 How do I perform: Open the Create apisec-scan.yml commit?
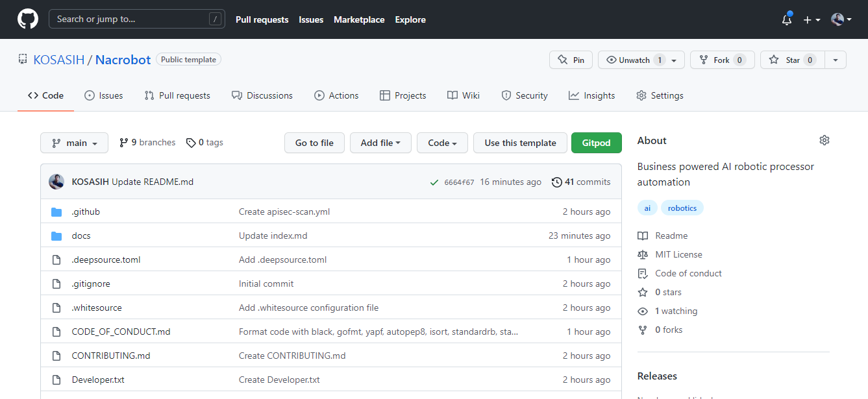pyautogui.click(x=284, y=212)
